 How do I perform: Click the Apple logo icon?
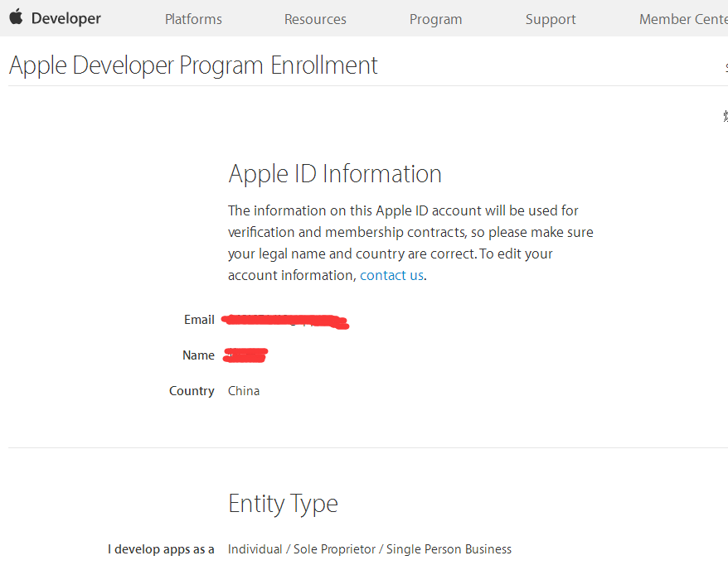point(16,17)
